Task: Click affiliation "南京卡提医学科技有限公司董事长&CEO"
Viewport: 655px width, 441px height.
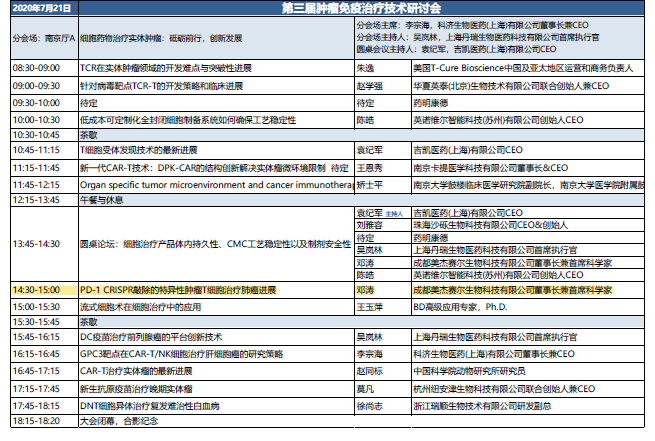Action: (490, 168)
